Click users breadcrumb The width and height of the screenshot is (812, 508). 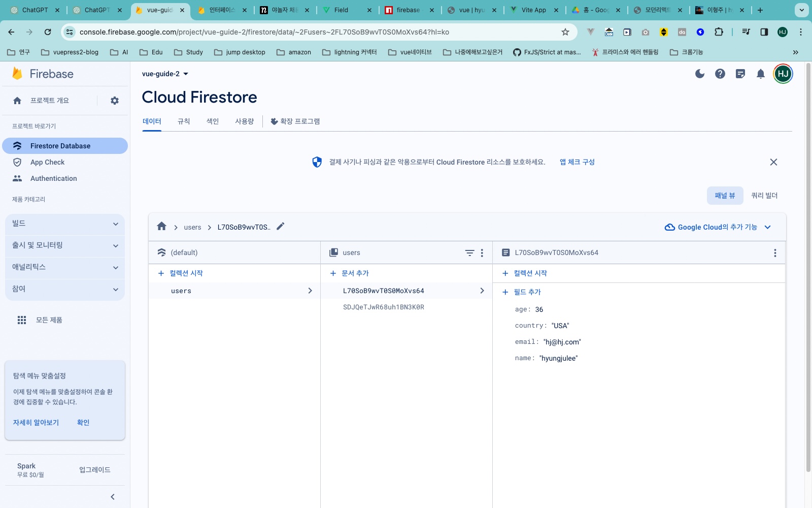click(x=192, y=227)
